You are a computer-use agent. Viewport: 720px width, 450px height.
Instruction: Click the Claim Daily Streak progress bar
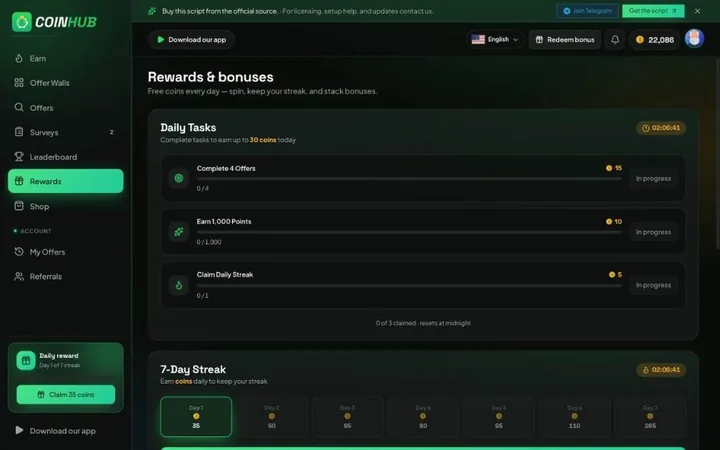point(409,286)
